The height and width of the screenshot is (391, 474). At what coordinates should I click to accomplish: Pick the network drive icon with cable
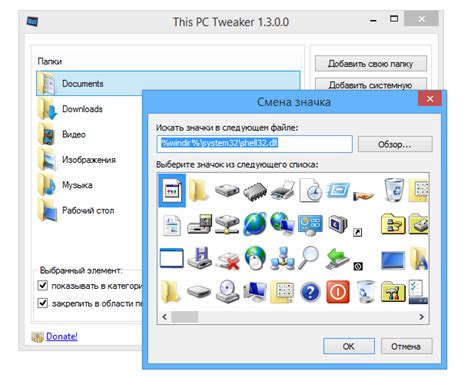[227, 224]
